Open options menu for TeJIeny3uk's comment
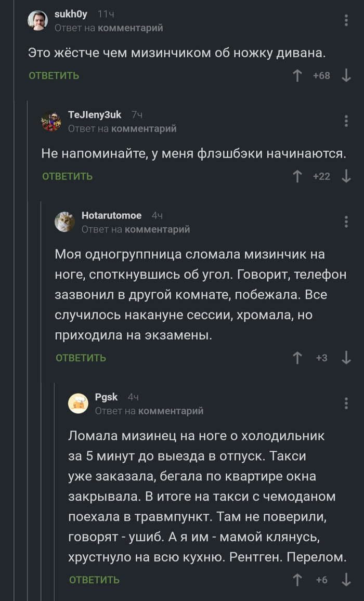This screenshot has height=601, width=364. pos(346,121)
